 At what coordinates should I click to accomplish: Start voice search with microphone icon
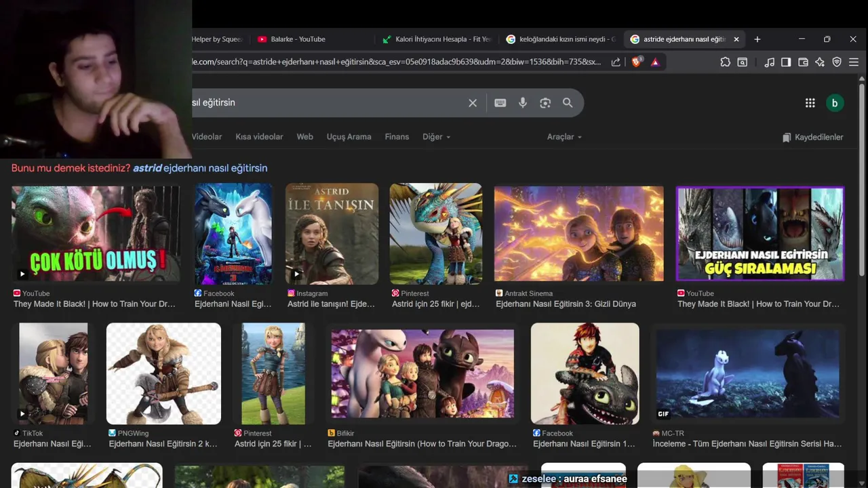pyautogui.click(x=523, y=103)
